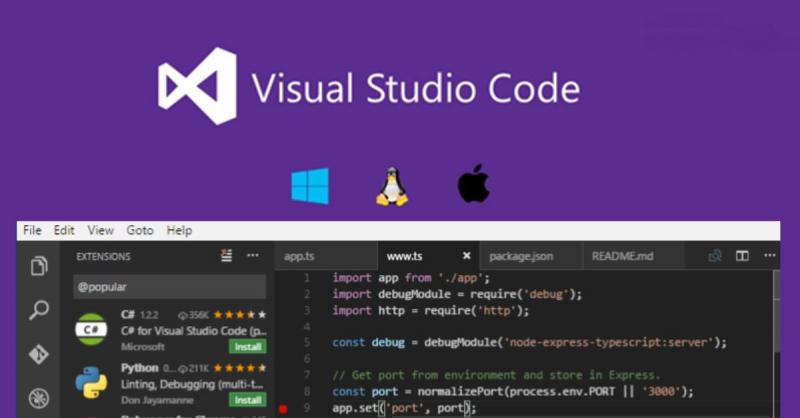Toggle the breakpoint on line 9

[x=283, y=408]
